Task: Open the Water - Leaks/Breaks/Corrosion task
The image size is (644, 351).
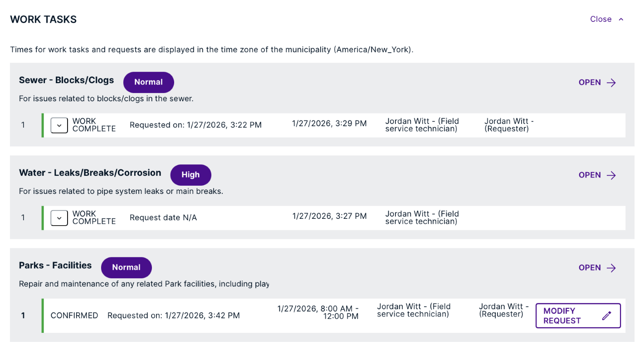Action: click(x=590, y=175)
